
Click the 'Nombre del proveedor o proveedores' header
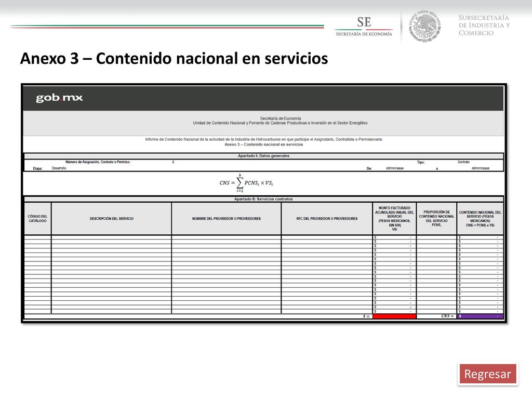click(227, 219)
